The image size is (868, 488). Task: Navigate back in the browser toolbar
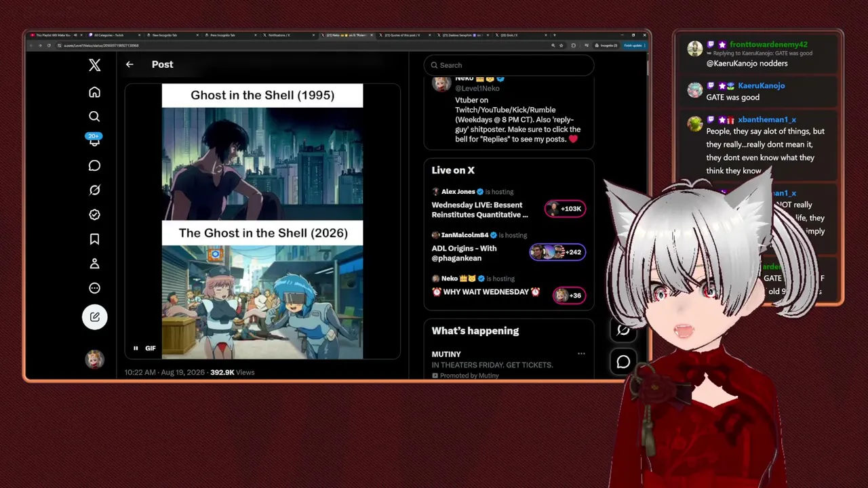[31, 45]
